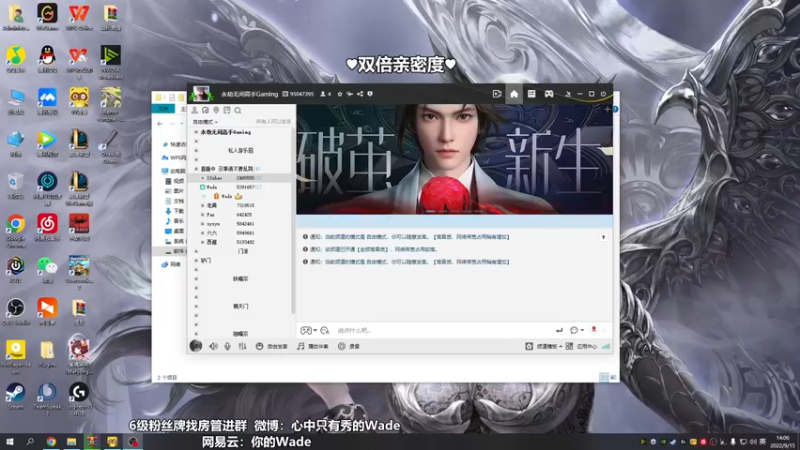Open the bulletin board icon above channel list
Viewport: 800px width, 450px height.
tap(227, 110)
